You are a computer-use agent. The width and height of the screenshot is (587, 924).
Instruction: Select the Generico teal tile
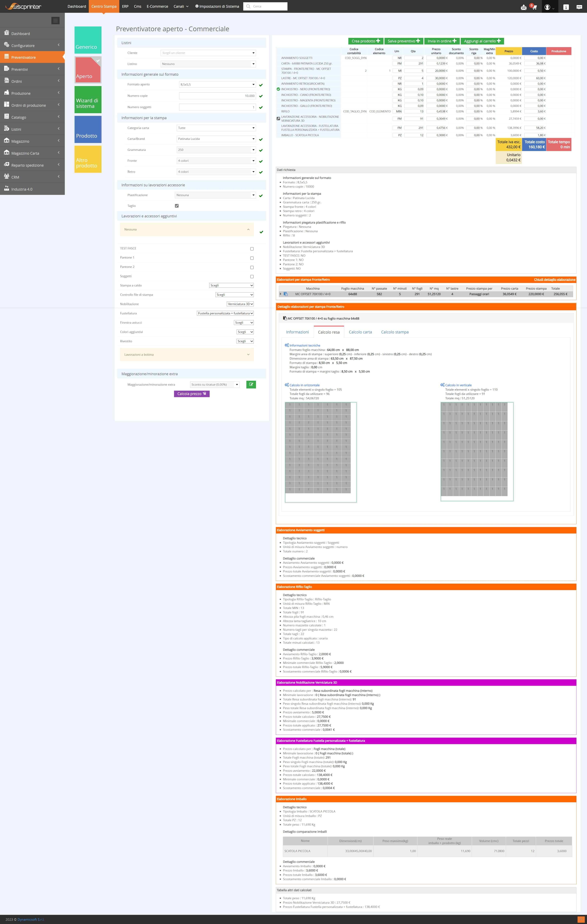[88, 40]
